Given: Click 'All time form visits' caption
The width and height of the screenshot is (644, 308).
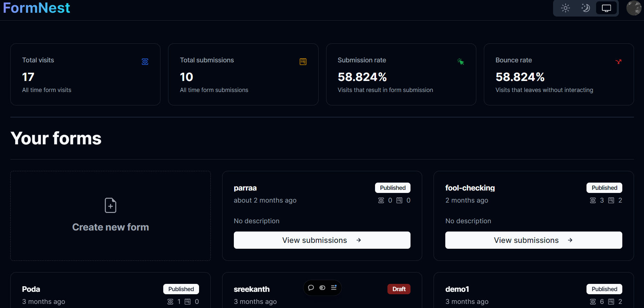Looking at the screenshot, I should point(47,90).
